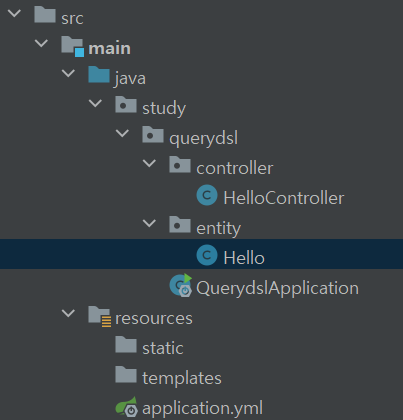403x420 pixels.
Task: Open the HelloController file name
Action: point(284,198)
